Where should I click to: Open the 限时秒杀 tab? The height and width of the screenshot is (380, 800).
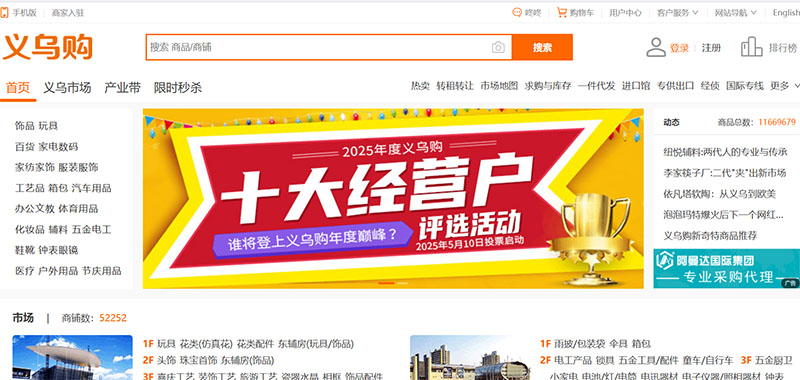[178, 88]
